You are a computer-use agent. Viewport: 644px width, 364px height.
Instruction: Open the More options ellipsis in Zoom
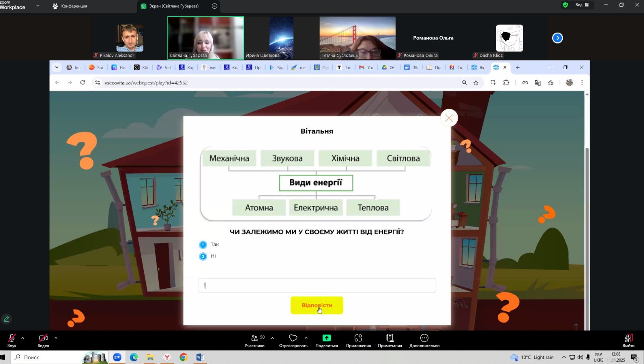click(x=424, y=338)
